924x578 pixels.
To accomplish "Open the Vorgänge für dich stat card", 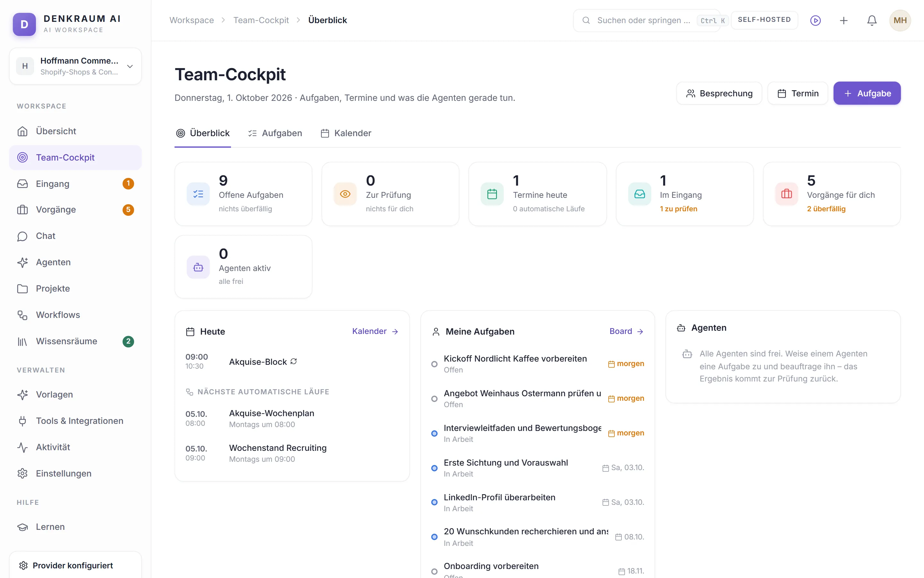I will point(832,194).
